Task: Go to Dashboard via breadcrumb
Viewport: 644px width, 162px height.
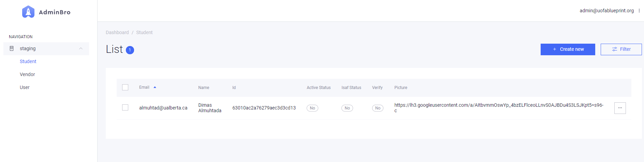Action: tap(117, 32)
